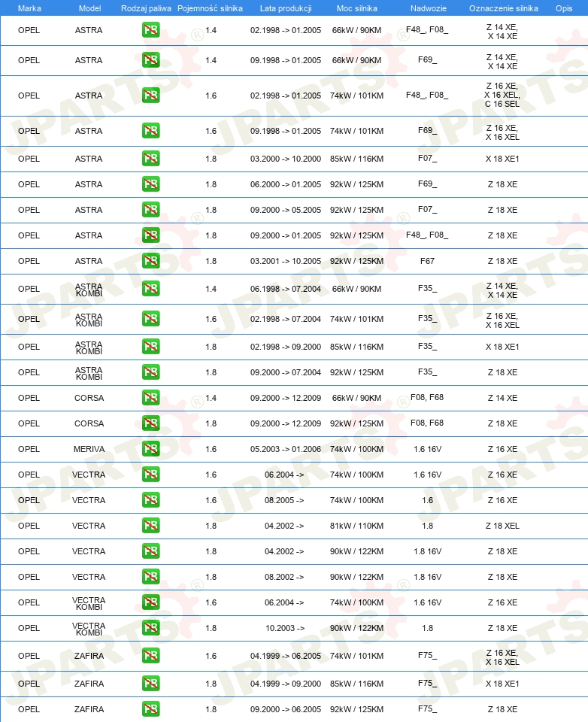
Task: Click fuel icon in VECTRA KOMBI 1.6 row
Action: point(151,602)
